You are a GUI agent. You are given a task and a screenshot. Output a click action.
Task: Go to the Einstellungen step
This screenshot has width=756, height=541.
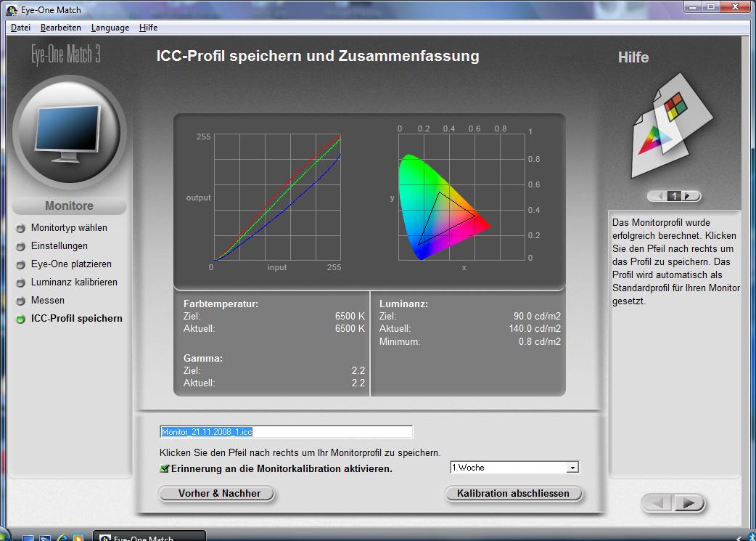coord(59,245)
